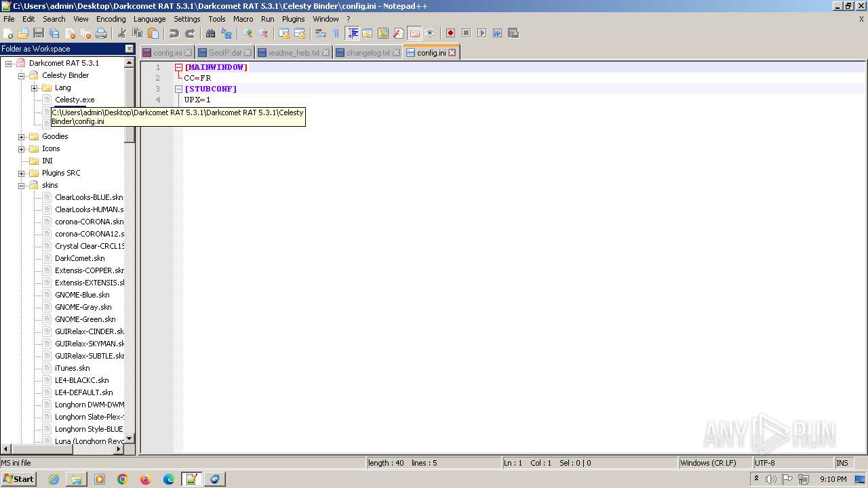The height and width of the screenshot is (488, 868).
Task: Open the Encoding menu
Action: coord(111,19)
